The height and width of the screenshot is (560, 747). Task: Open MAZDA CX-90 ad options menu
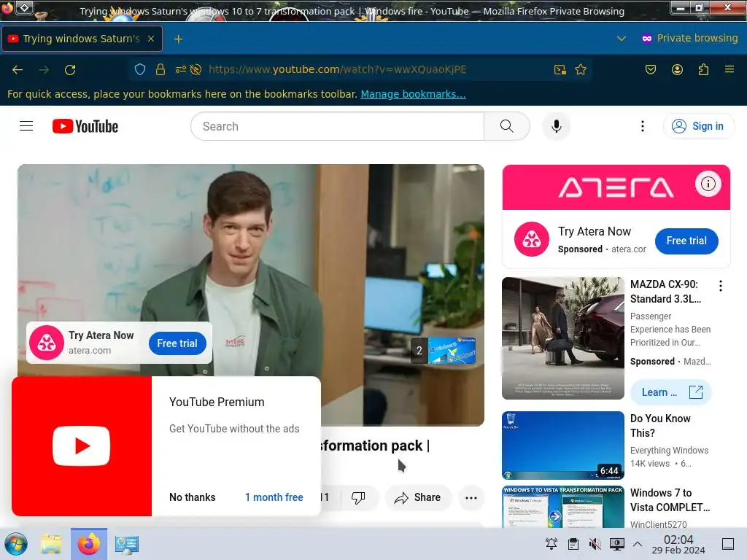[720, 286]
